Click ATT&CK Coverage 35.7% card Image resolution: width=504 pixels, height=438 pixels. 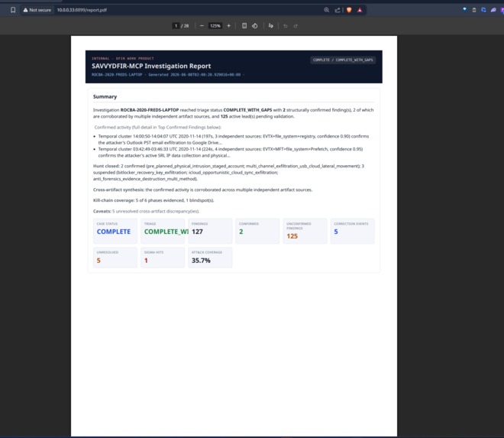point(210,258)
